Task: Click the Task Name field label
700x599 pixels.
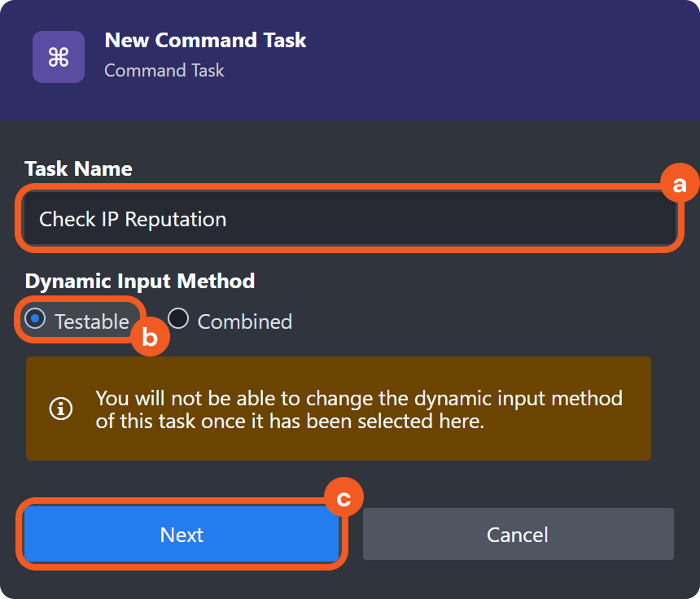Action: coord(78,168)
